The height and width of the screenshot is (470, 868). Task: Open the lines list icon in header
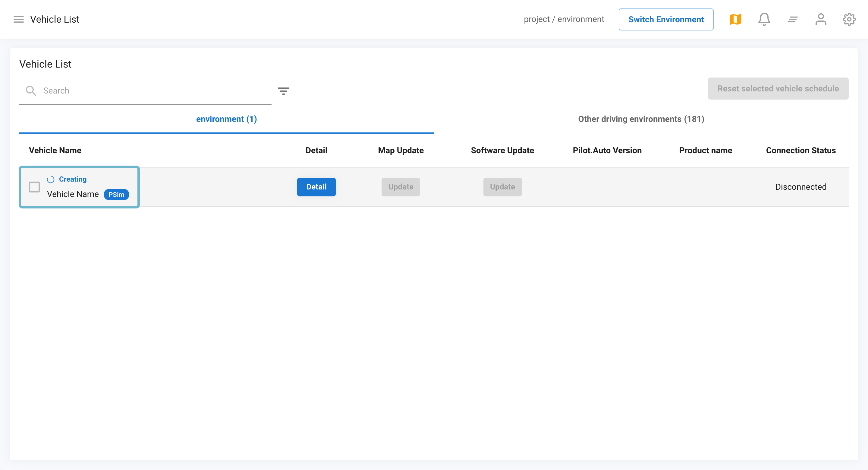click(793, 20)
